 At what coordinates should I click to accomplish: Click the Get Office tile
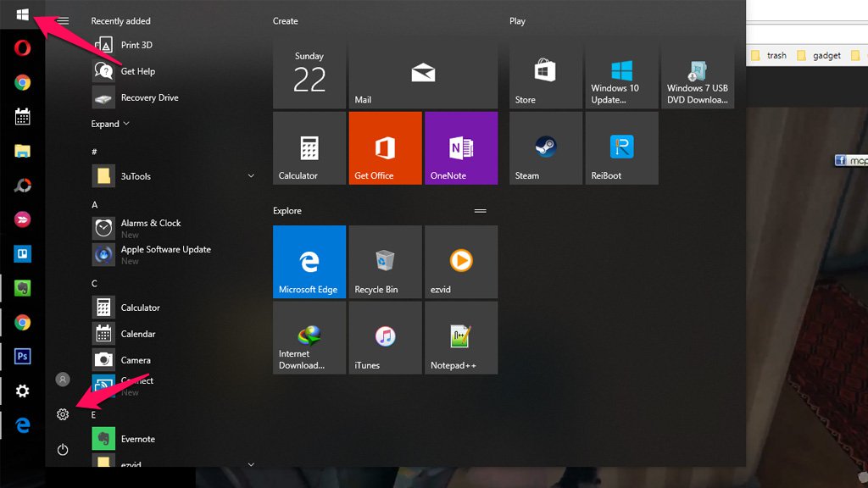click(386, 148)
